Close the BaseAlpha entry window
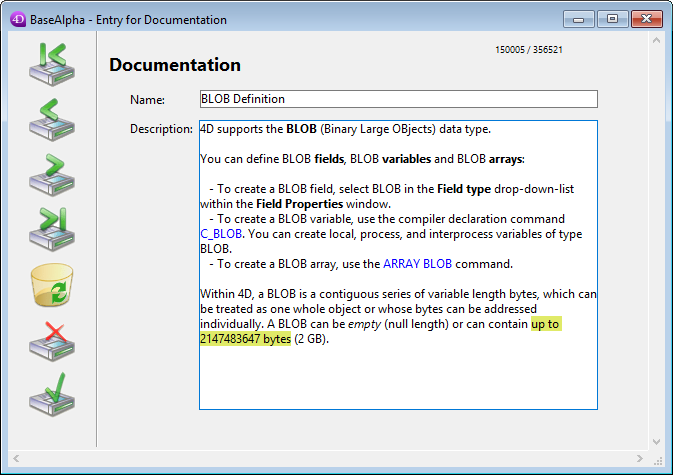Image resolution: width=673 pixels, height=475 pixels. click(x=643, y=18)
